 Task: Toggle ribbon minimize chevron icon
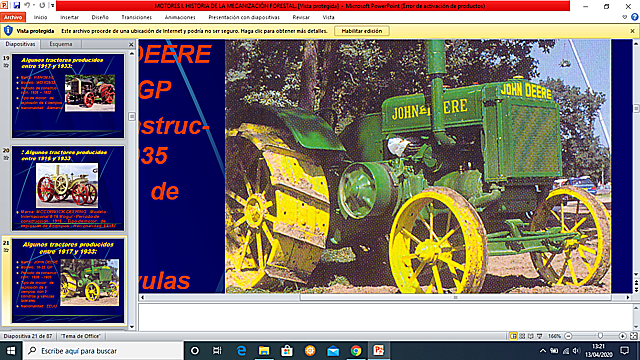624,17
